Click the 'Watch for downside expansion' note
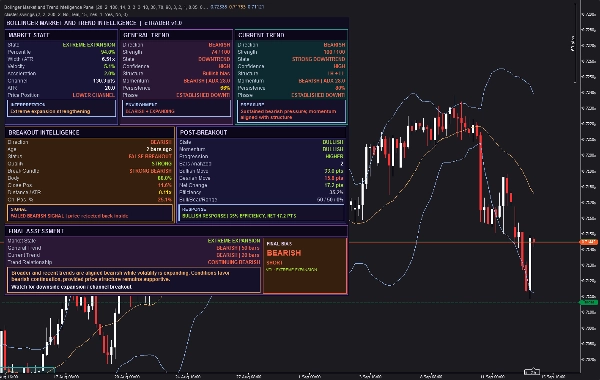 (72, 287)
